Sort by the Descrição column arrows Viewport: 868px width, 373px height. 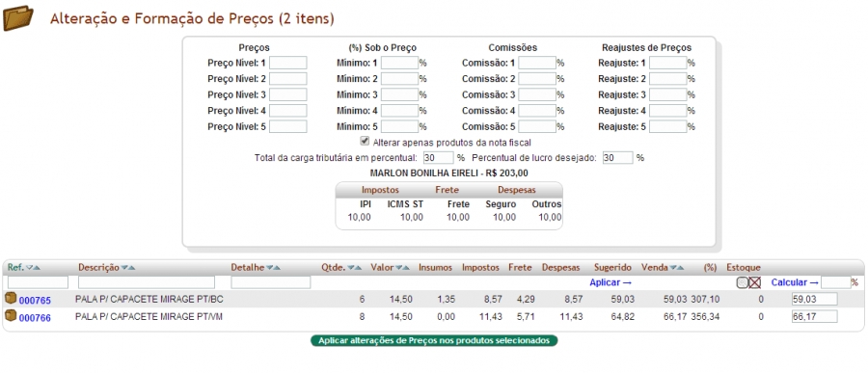pos(128,268)
